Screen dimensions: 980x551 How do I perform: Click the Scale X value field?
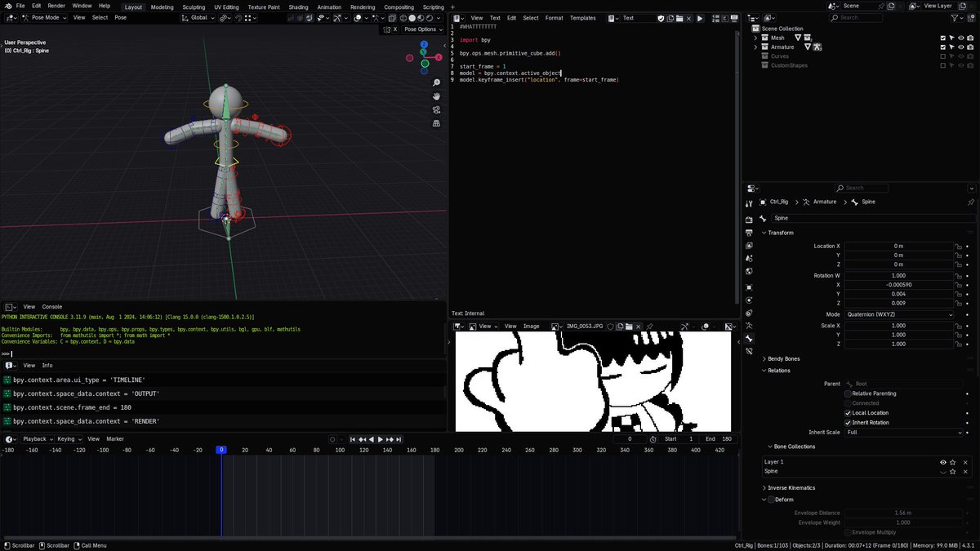pos(898,326)
